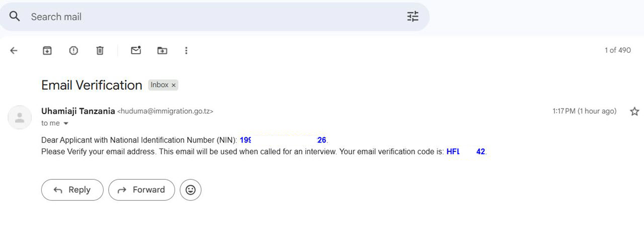Open search filter options
The height and width of the screenshot is (239, 644).
pos(413,17)
